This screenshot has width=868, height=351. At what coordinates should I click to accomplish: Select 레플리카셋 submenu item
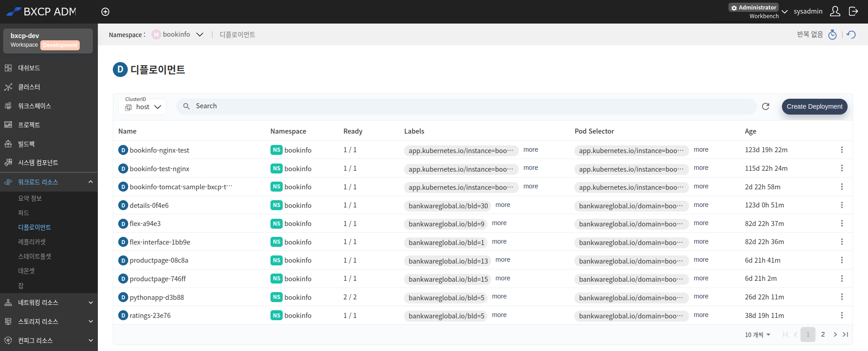click(x=32, y=242)
